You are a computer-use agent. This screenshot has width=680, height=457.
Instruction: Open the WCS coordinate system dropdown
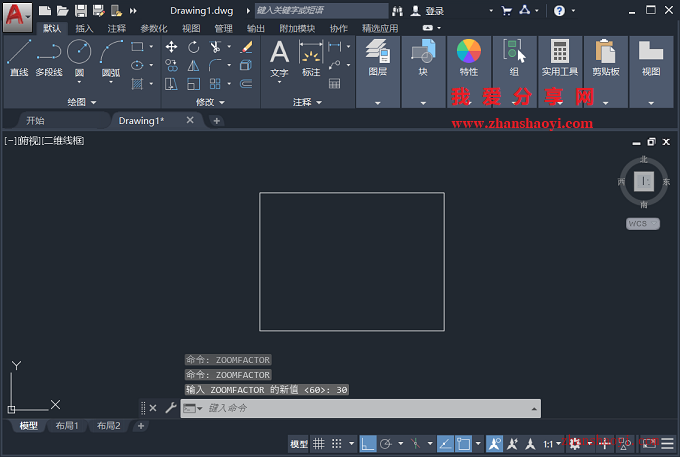(x=642, y=224)
